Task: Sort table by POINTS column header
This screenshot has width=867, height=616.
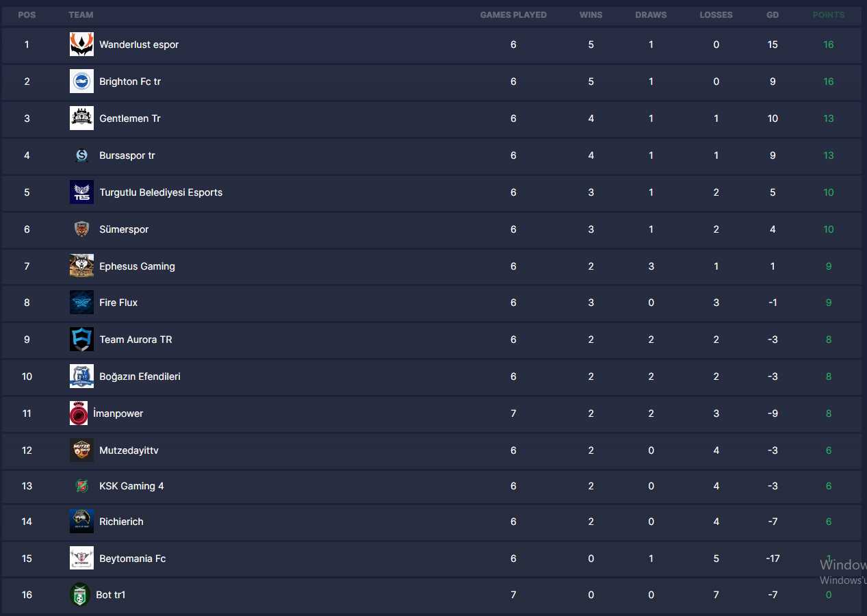Action: 828,15
